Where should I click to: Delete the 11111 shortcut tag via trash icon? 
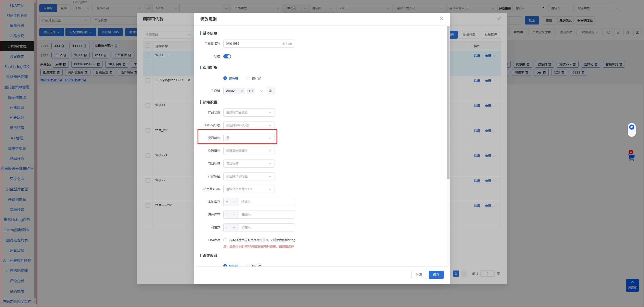coord(85,46)
